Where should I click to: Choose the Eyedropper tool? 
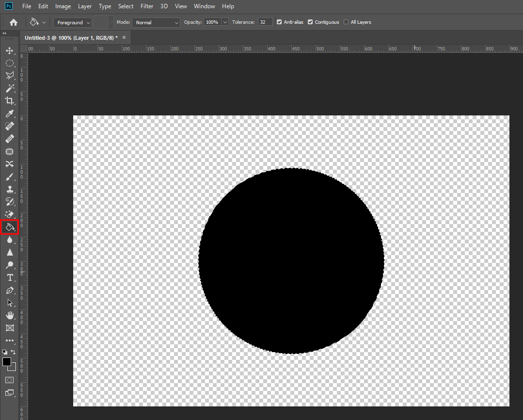pos(10,113)
